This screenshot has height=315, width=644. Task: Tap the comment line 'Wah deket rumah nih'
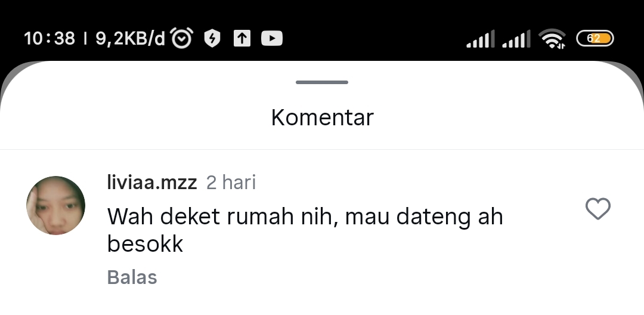(222, 217)
